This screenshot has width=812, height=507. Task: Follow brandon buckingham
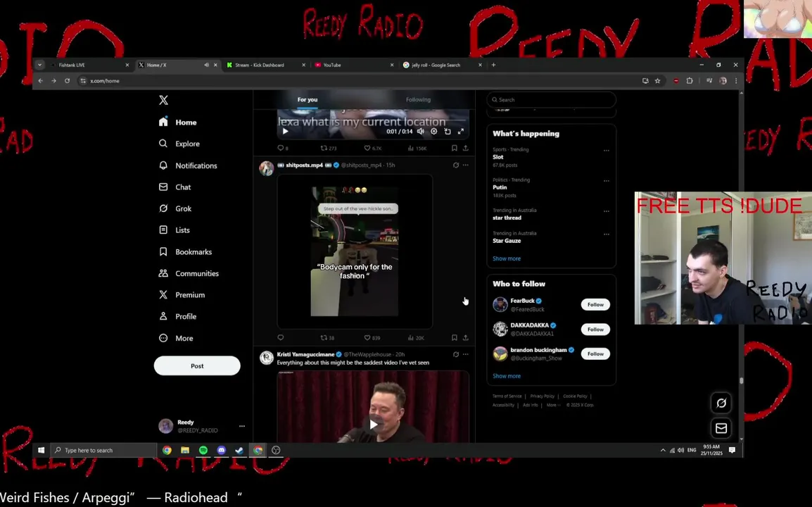coord(595,353)
